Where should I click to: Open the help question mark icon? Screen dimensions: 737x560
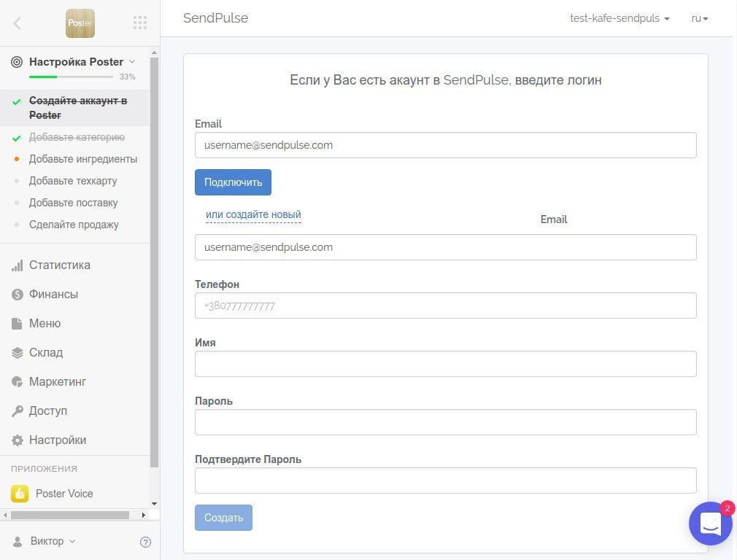click(x=146, y=542)
